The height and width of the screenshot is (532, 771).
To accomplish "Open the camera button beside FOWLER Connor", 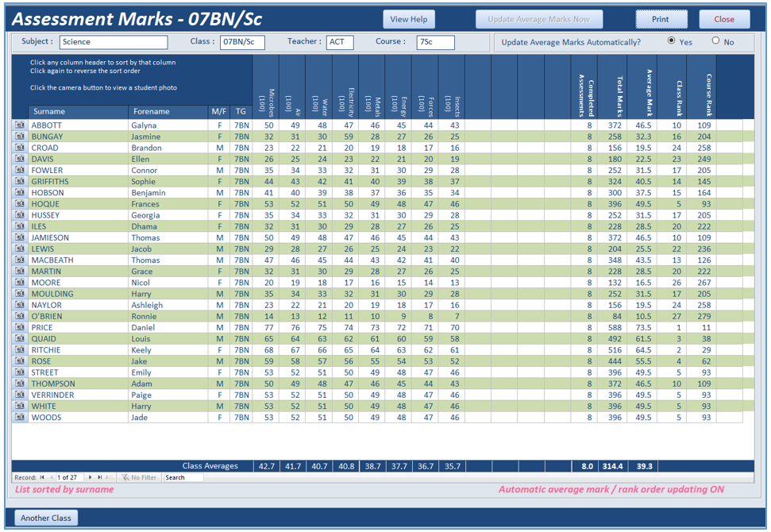I will 20,170.
